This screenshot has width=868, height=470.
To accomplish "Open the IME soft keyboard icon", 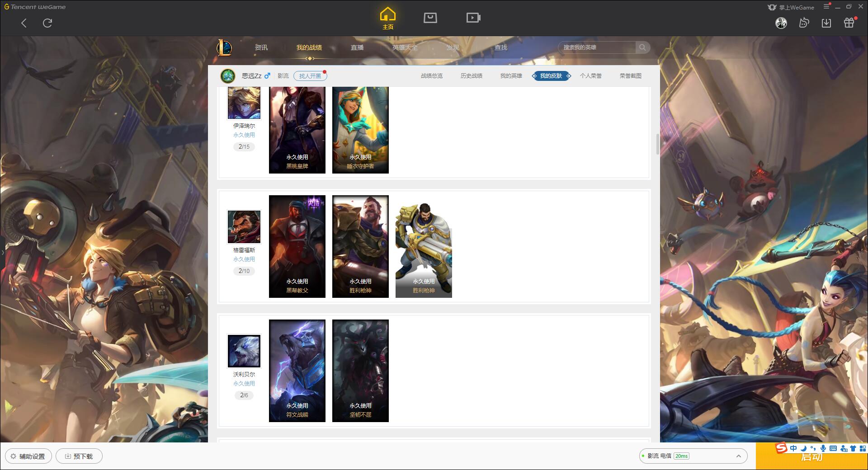I will click(x=833, y=448).
